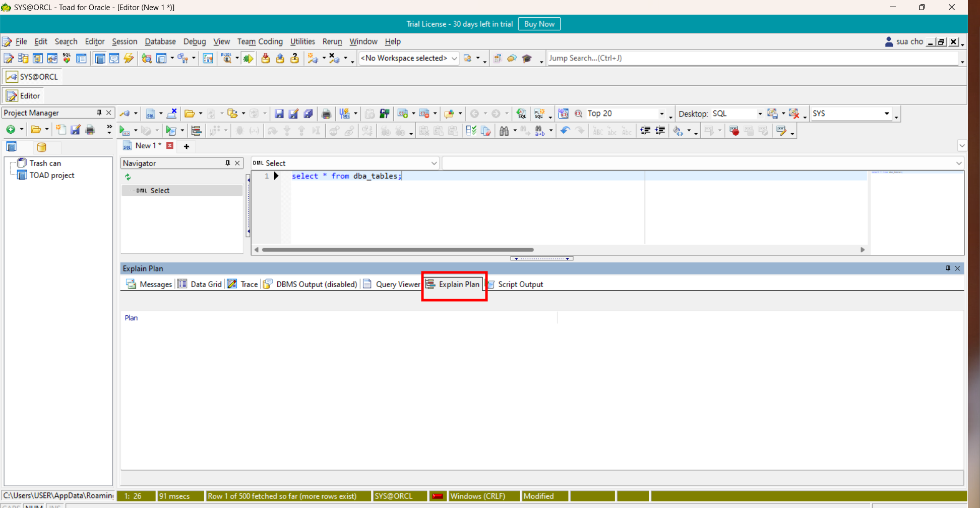Click database cylinder icon in Project Manager
This screenshot has height=508, width=980.
41,147
